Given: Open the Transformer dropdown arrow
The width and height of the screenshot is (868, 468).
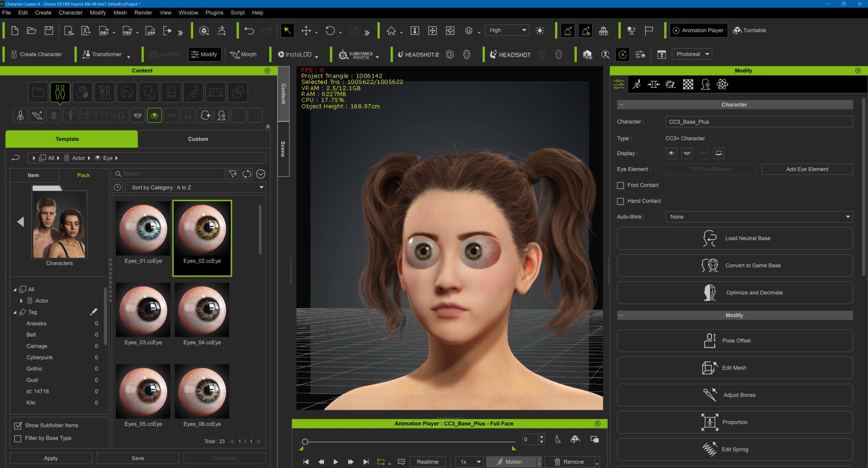Looking at the screenshot, I should pos(128,57).
